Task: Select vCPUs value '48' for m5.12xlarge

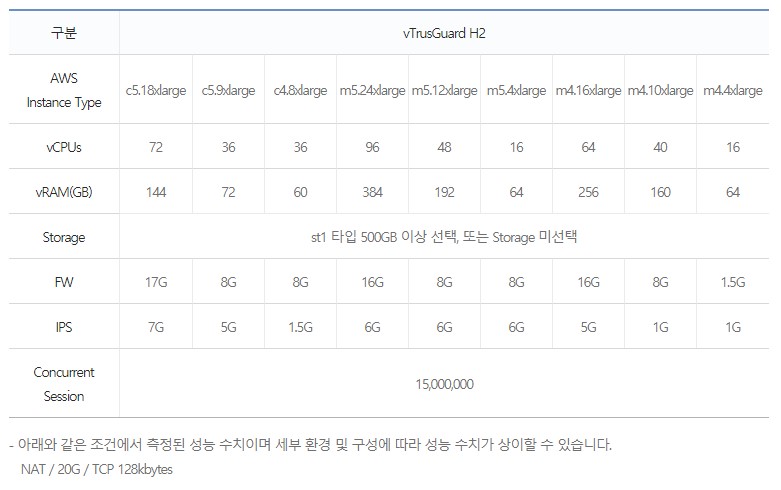Action: tap(444, 147)
